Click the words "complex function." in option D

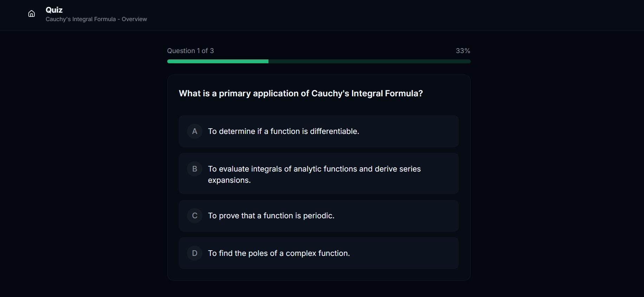coord(318,253)
